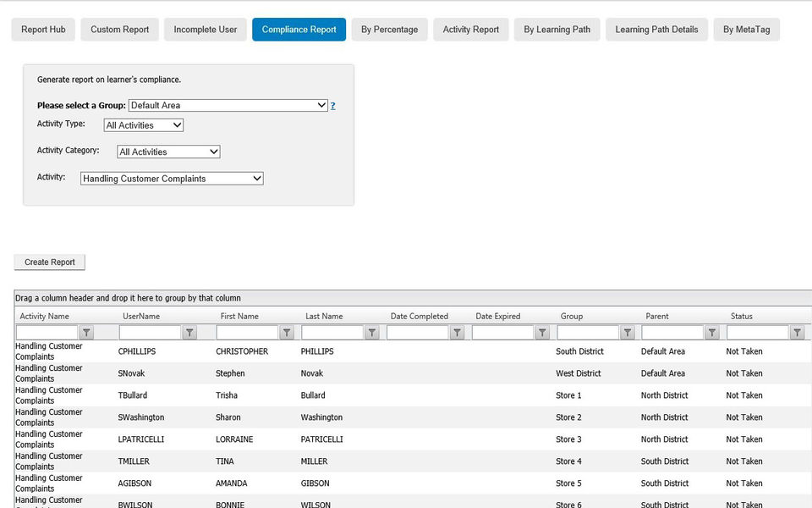The width and height of the screenshot is (812, 508).
Task: Select the SNovak username cell
Action: pos(132,373)
